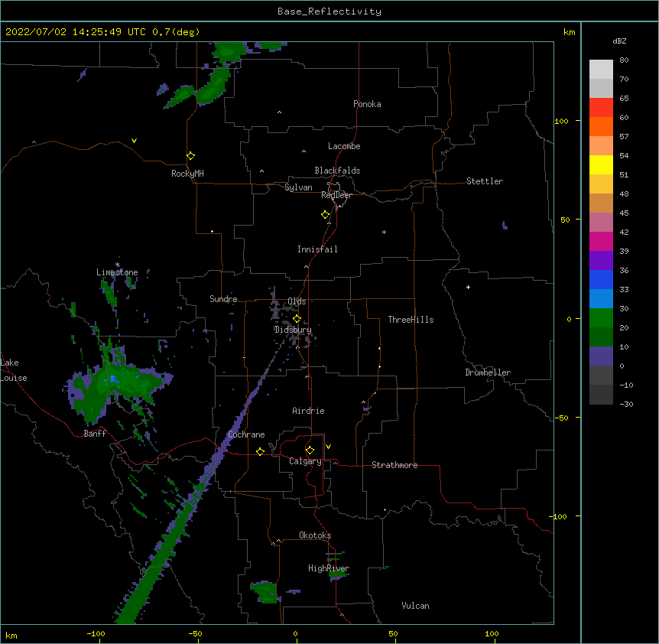Image resolution: width=659 pixels, height=644 pixels.
Task: Select the Drumheller label
Action: click(488, 372)
